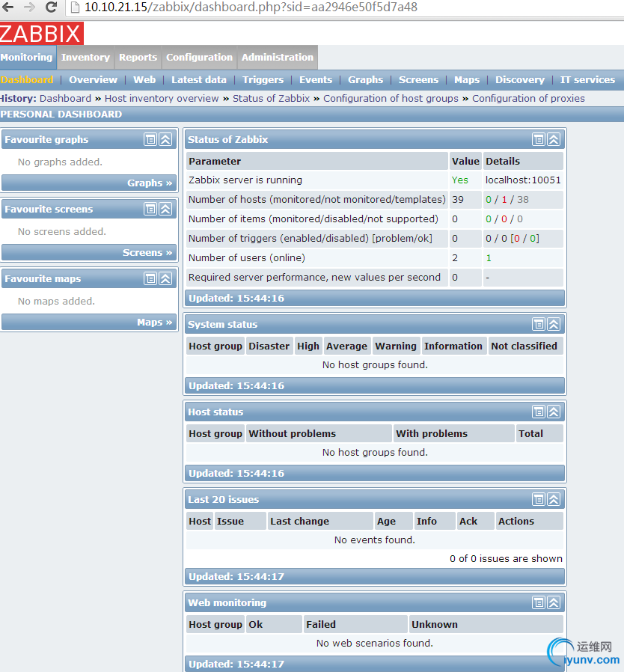Open the Latest data submenu
This screenshot has width=624, height=672.
199,80
